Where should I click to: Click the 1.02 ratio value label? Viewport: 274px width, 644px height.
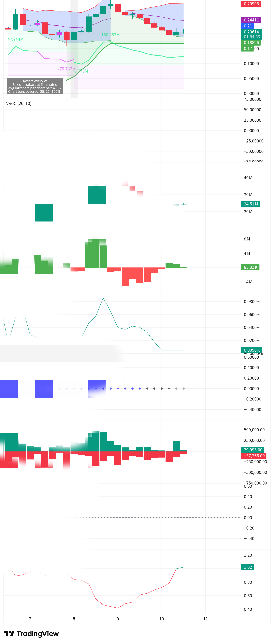click(247, 567)
